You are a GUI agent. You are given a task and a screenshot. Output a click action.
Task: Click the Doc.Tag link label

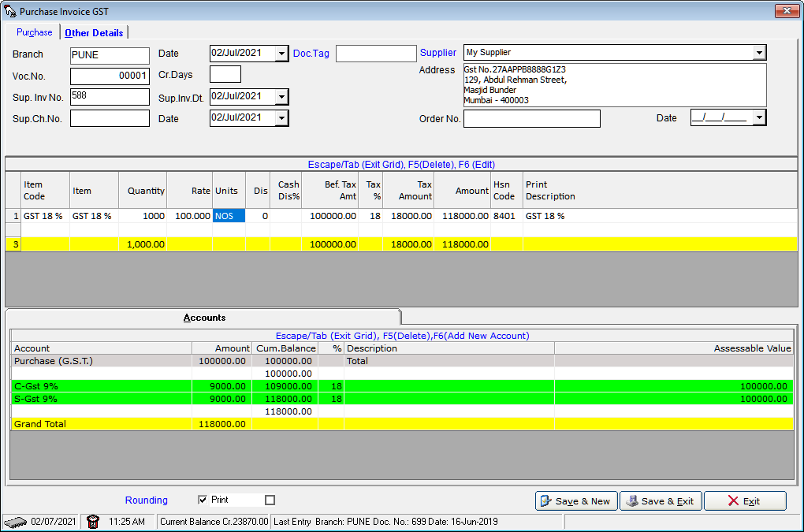[311, 54]
